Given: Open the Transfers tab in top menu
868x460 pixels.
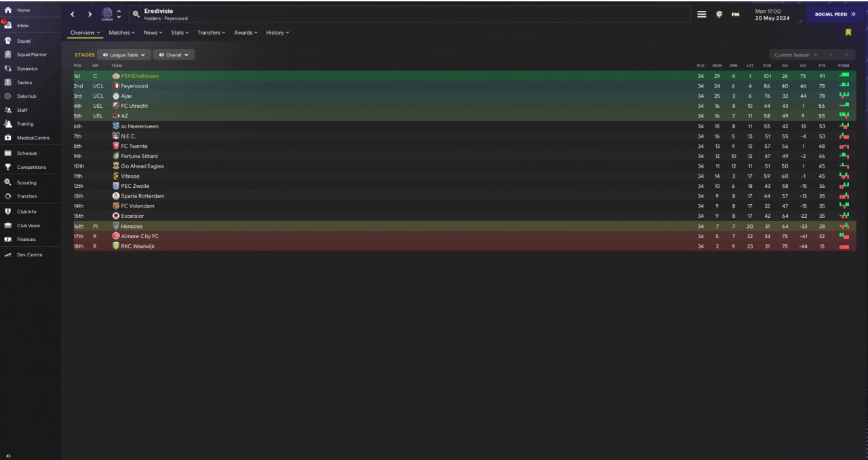Looking at the screenshot, I should (x=212, y=33).
